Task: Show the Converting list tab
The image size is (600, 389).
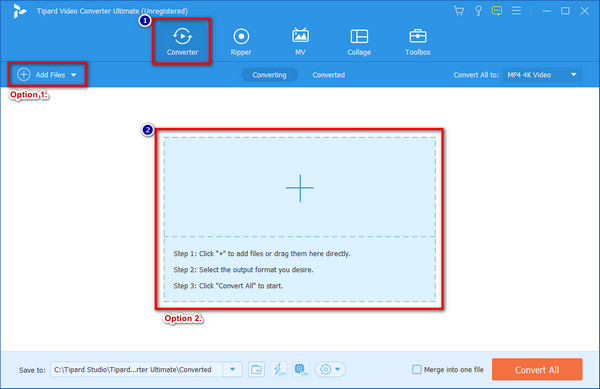Action: tap(269, 75)
